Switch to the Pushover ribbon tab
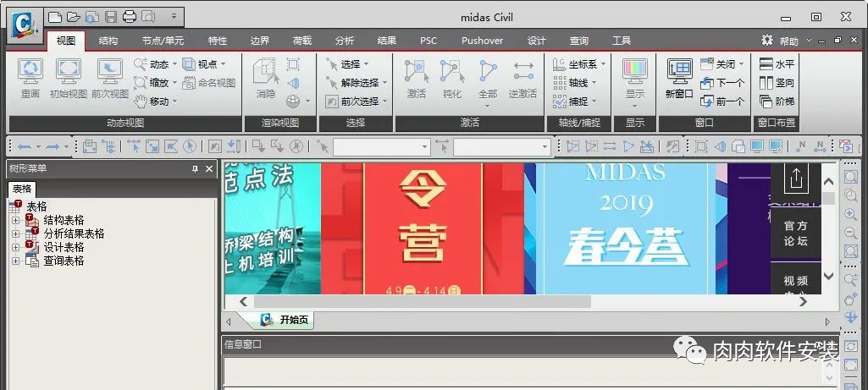The height and width of the screenshot is (390, 868). point(482,41)
